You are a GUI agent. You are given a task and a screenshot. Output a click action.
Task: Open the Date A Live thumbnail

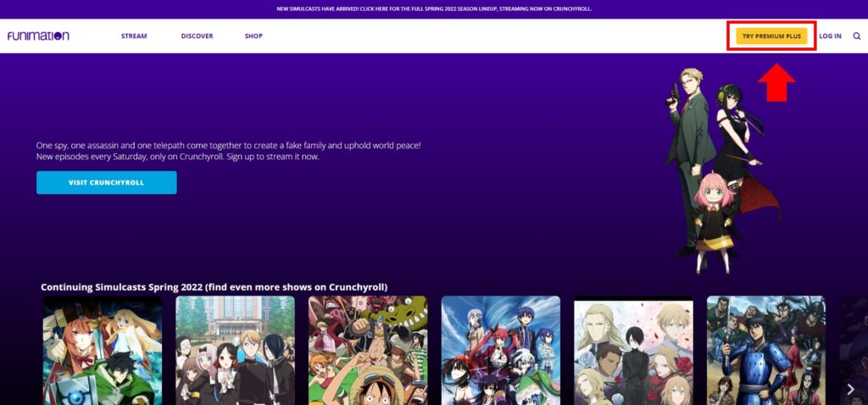point(501,350)
